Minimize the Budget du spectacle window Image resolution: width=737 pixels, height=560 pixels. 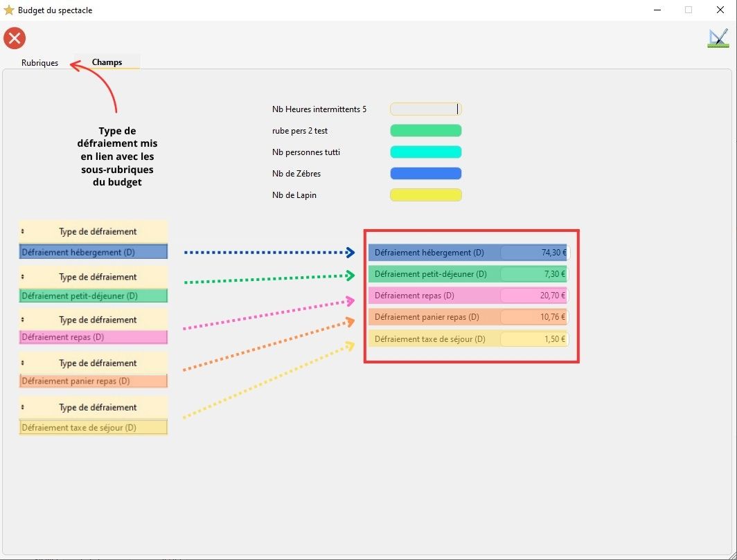click(x=656, y=10)
